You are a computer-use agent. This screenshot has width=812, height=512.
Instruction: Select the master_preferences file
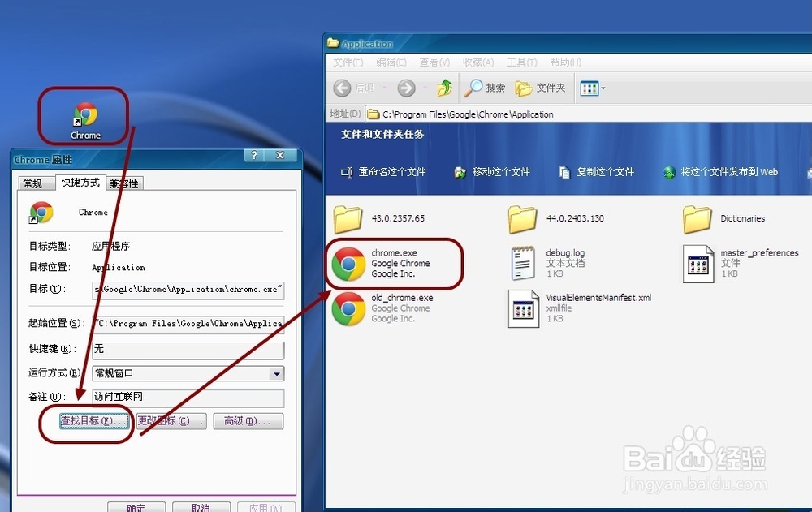(x=741, y=263)
